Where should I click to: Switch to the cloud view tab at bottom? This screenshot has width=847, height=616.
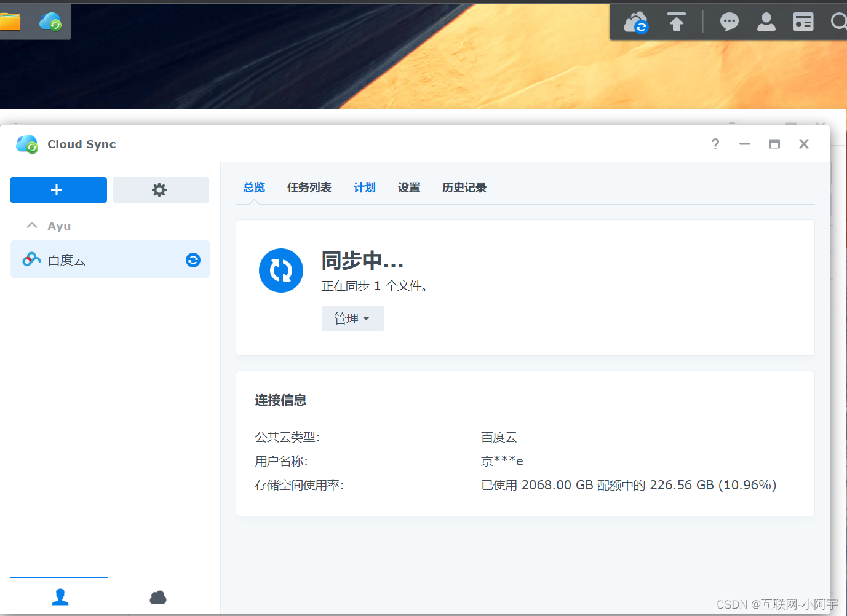(x=158, y=597)
